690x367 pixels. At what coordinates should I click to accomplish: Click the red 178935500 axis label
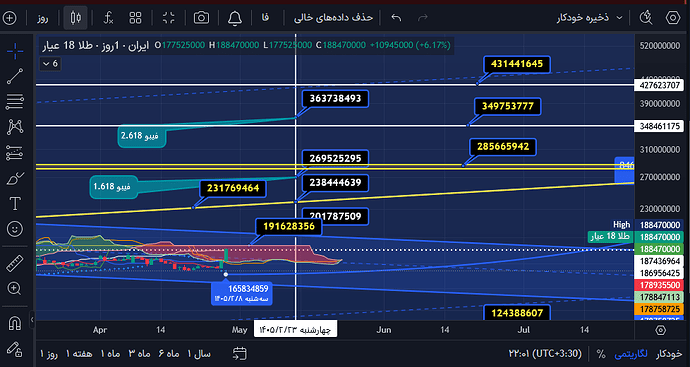(x=660, y=285)
